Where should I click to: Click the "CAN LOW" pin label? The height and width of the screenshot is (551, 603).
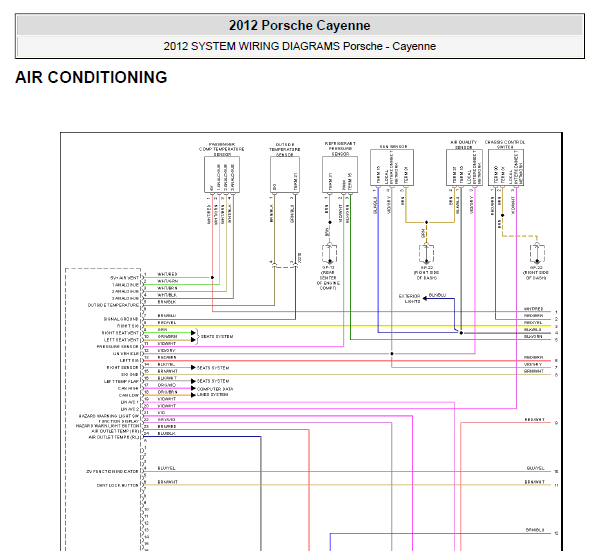[x=128, y=395]
